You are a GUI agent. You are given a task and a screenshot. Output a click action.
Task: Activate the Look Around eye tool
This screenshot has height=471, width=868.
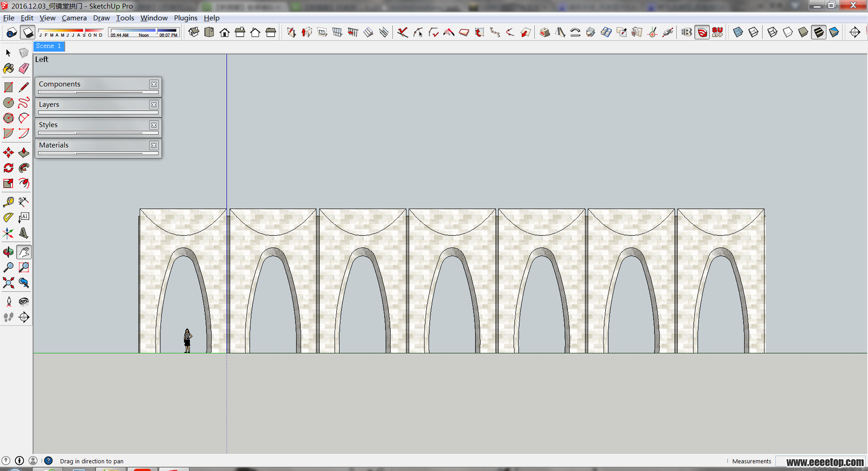24,302
